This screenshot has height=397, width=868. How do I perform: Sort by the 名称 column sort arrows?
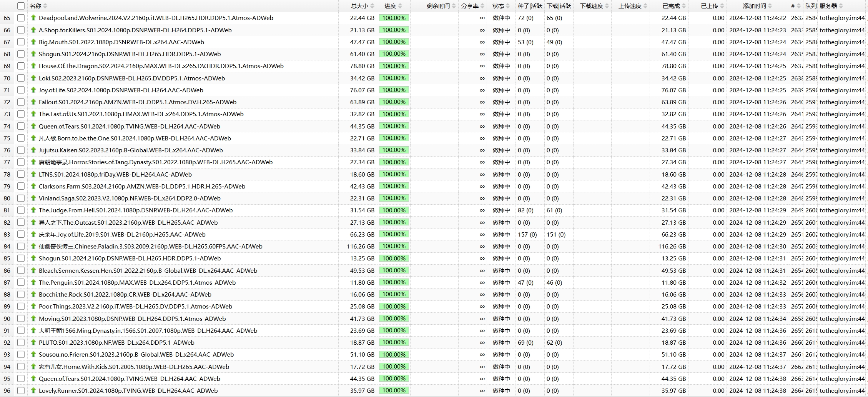tap(45, 6)
